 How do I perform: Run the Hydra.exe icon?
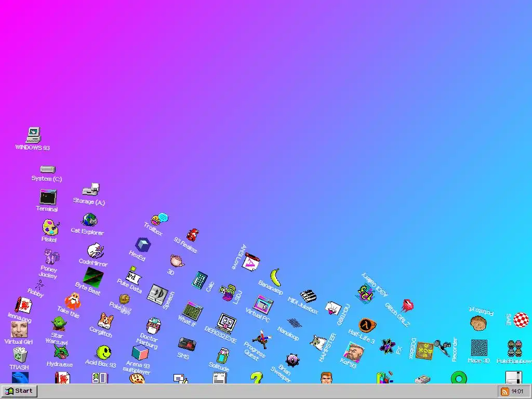click(61, 352)
